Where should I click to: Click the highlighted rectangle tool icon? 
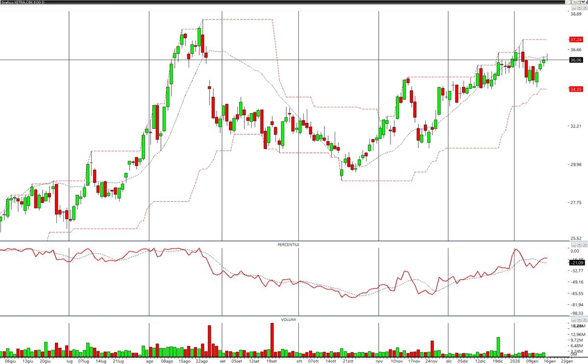pos(577,2)
